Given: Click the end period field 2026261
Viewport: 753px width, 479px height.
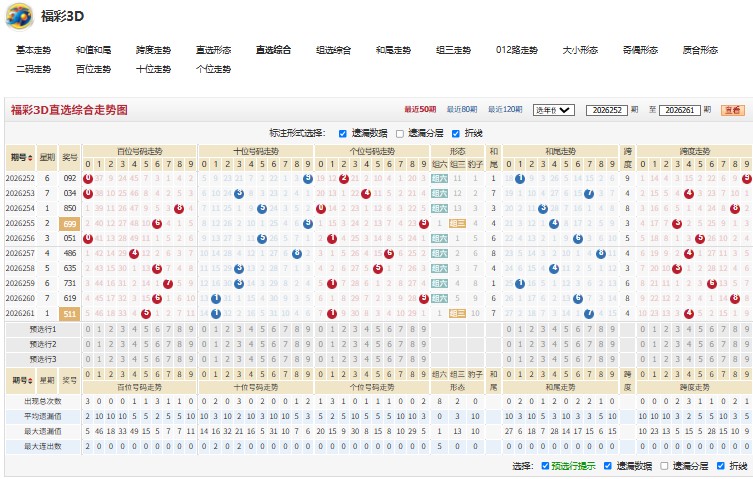Looking at the screenshot, I should [x=680, y=110].
